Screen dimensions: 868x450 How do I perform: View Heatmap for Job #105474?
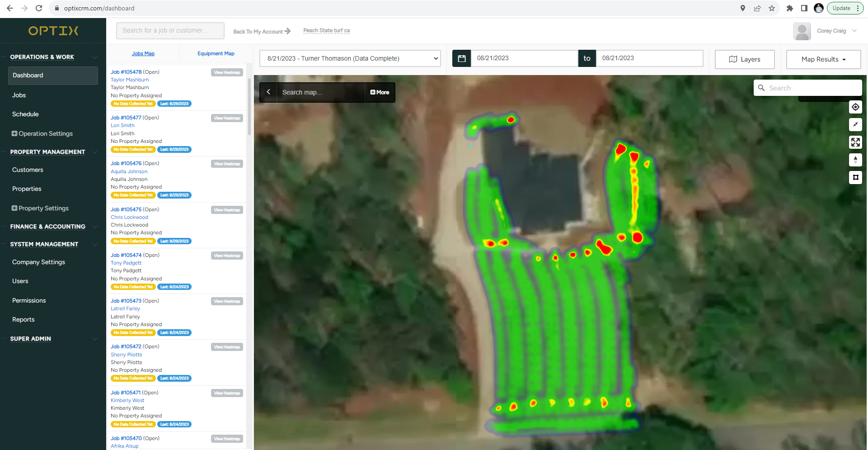227,256
